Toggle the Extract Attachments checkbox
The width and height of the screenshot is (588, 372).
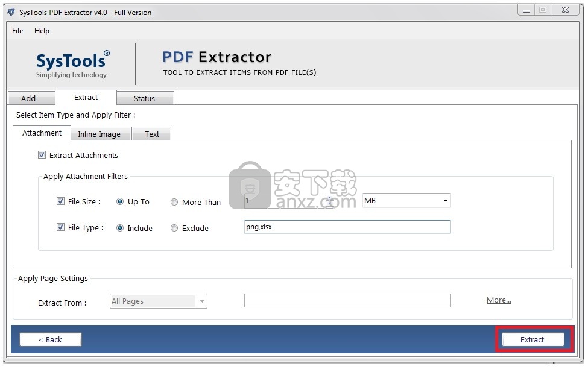coord(42,155)
